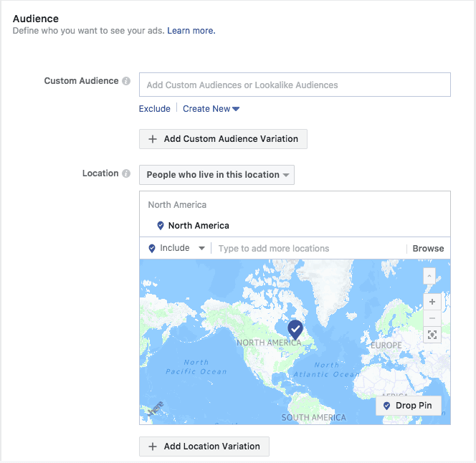Click Browse to browse locations
Screen dimensions: 476x463
(x=428, y=249)
